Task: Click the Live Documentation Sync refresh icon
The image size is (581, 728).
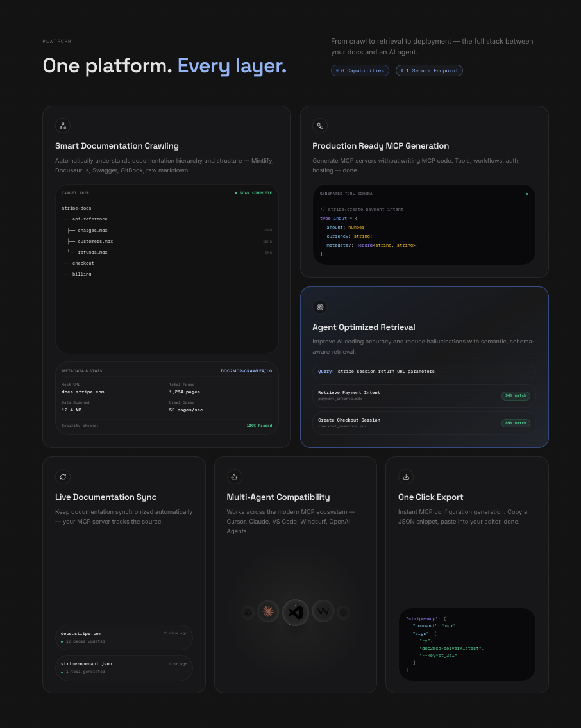Action: 63,477
